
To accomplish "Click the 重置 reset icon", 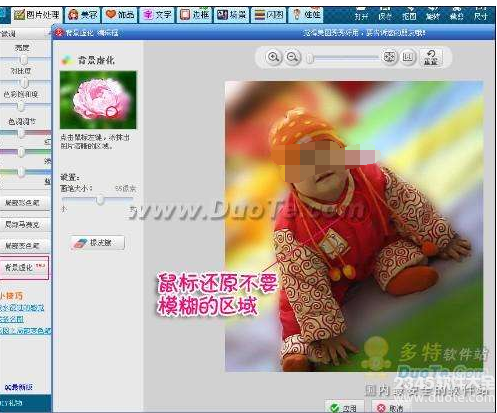I will 430,58.
